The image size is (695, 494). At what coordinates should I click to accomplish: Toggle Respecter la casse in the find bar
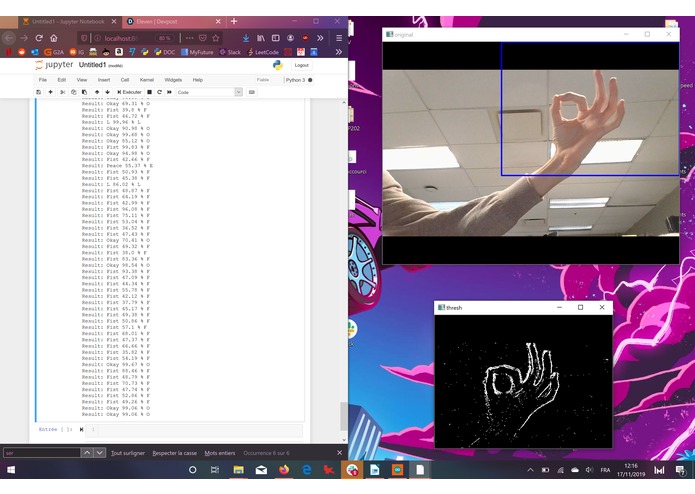[175, 453]
